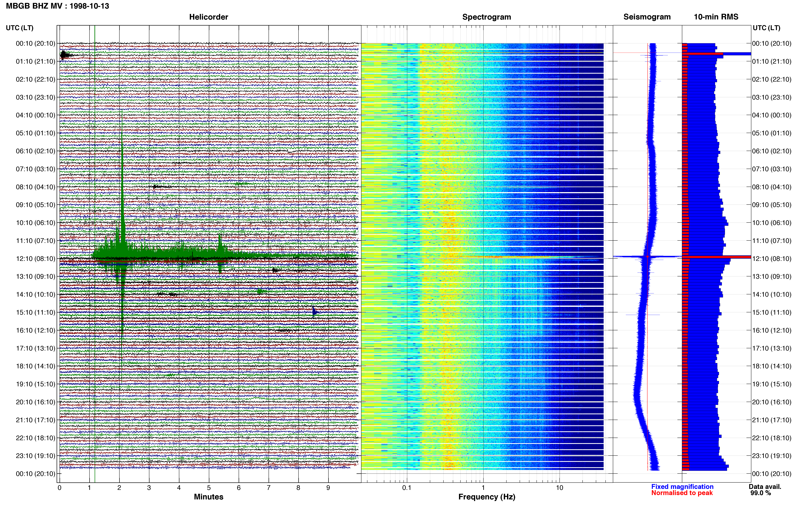The width and height of the screenshot is (812, 508).
Task: Select the 10-min RMS panel heading
Action: coord(716,17)
